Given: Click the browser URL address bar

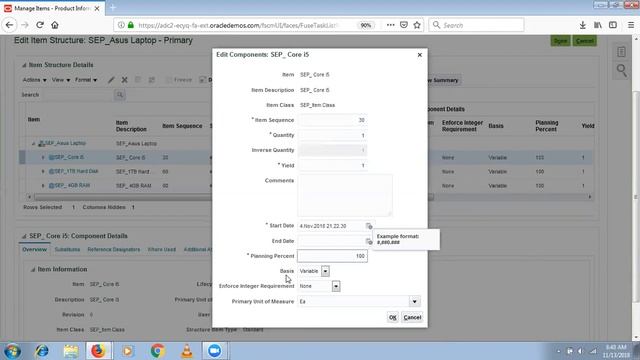Looking at the screenshot, I should pos(237,25).
